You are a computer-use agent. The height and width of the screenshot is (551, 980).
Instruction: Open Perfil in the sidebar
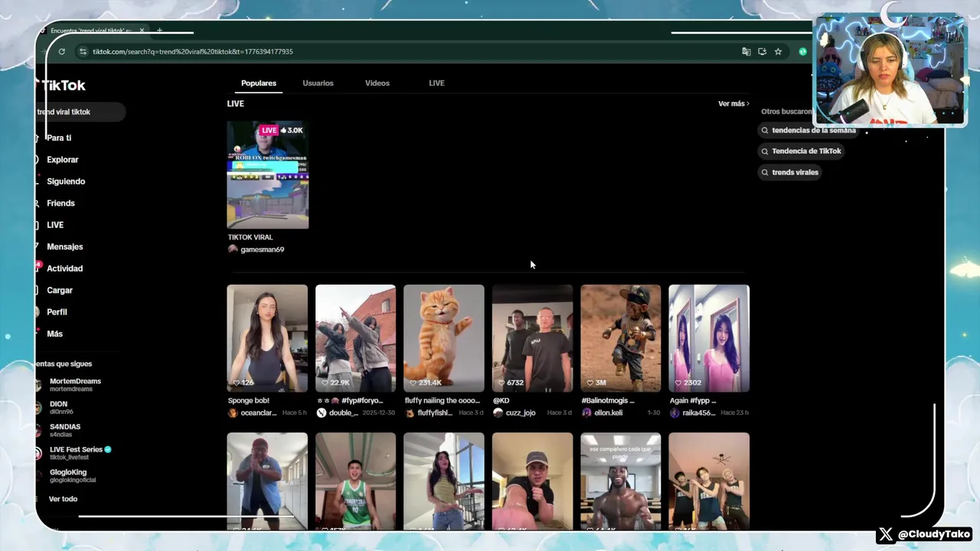click(x=57, y=312)
